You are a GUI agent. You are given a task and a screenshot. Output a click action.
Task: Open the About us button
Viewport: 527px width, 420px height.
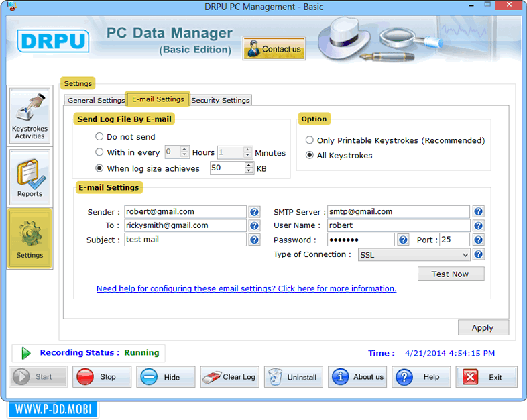pos(357,377)
